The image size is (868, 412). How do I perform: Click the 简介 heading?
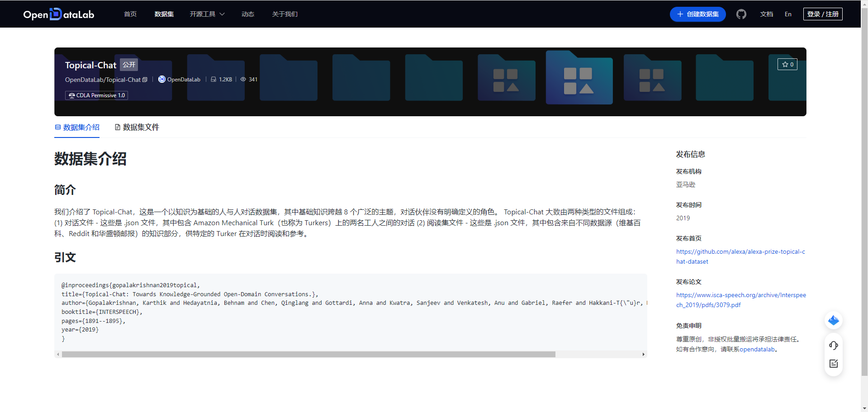click(65, 189)
